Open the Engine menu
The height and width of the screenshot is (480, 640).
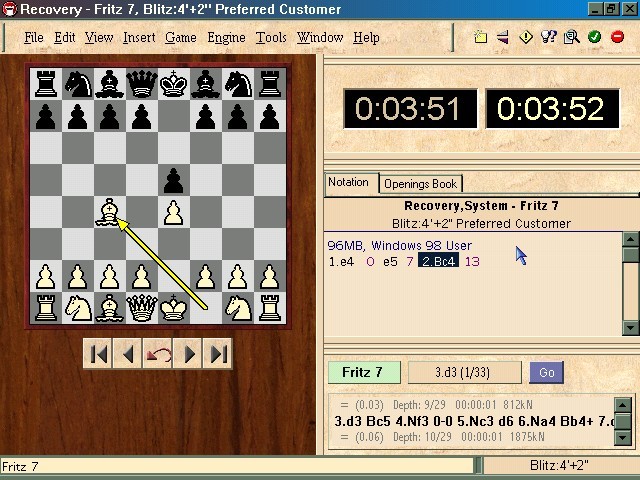[x=227, y=38]
